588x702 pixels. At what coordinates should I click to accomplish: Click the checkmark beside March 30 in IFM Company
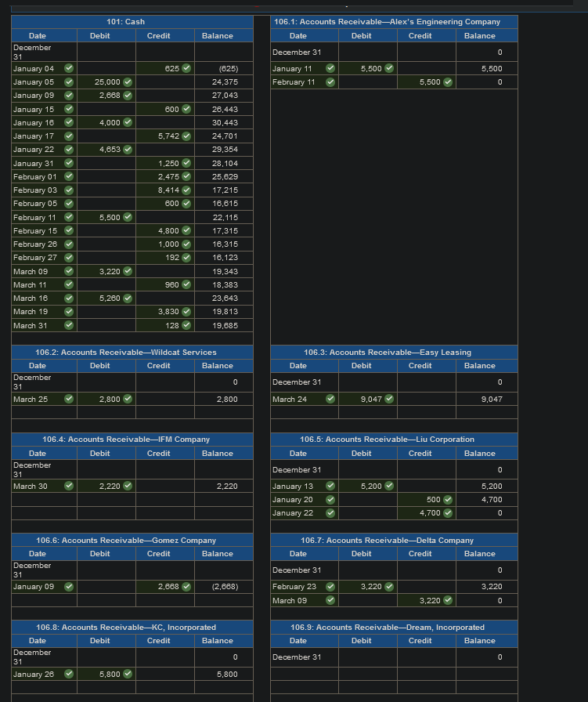click(69, 486)
